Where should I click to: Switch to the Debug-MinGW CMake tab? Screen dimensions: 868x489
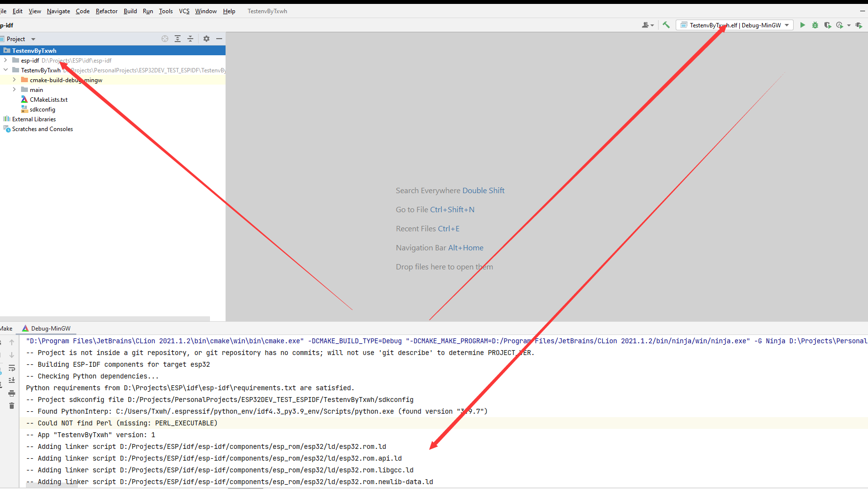[x=46, y=328]
